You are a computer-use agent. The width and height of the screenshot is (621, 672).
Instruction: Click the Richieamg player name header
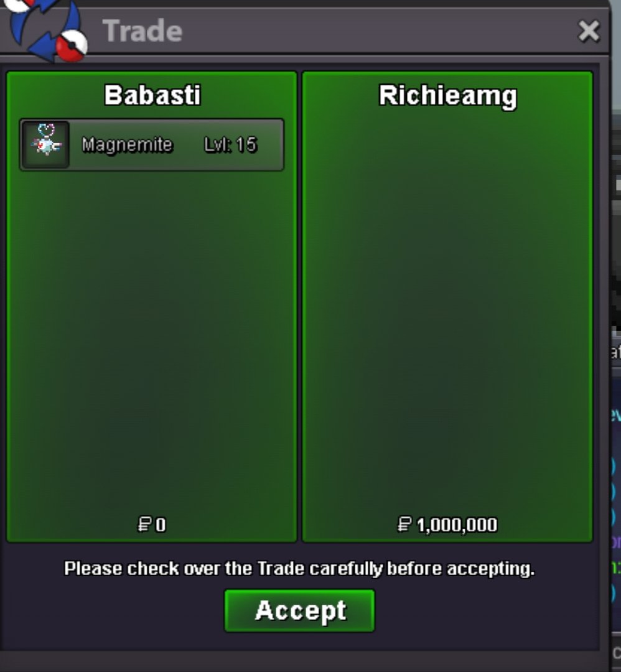(448, 96)
